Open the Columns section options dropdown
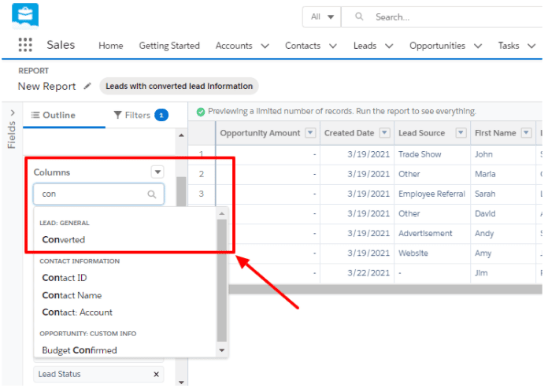This screenshot has width=548, height=392. [x=157, y=172]
